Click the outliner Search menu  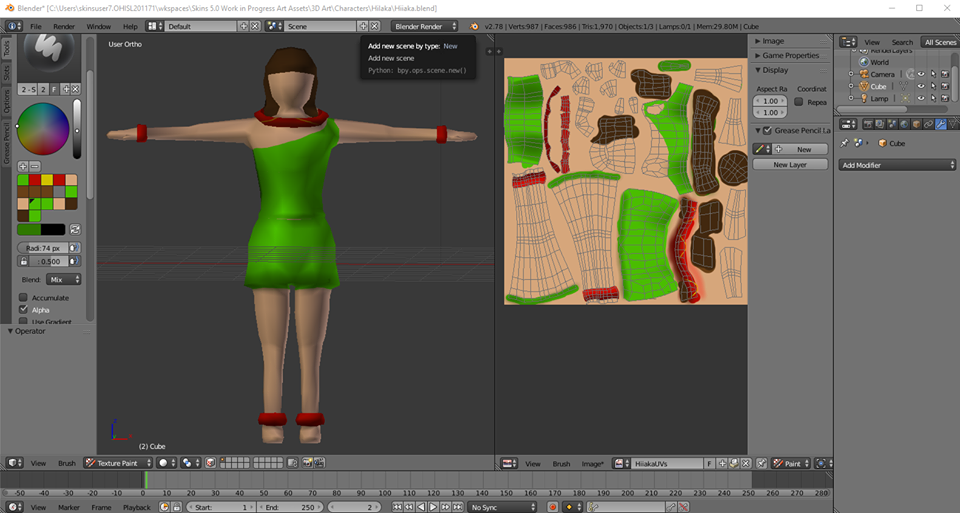902,42
